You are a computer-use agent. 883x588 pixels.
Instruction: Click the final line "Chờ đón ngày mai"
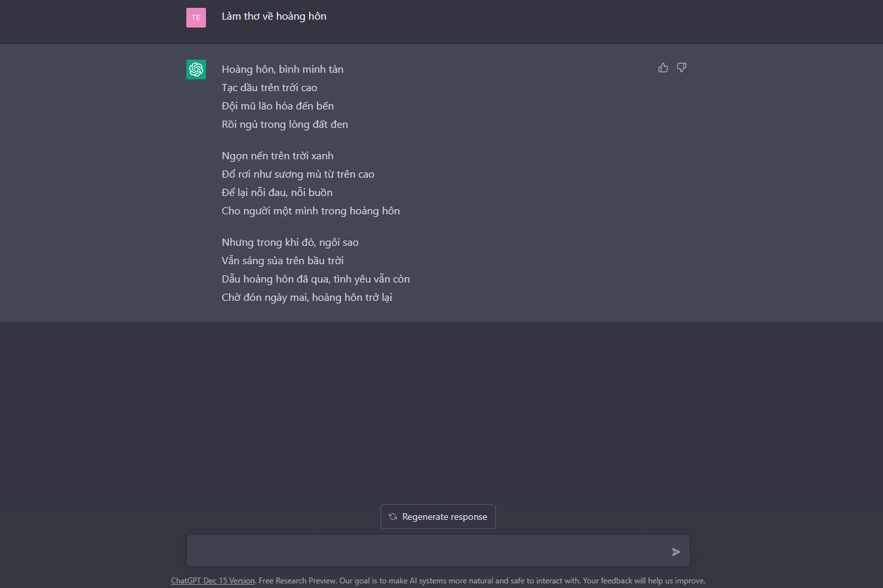pos(306,298)
